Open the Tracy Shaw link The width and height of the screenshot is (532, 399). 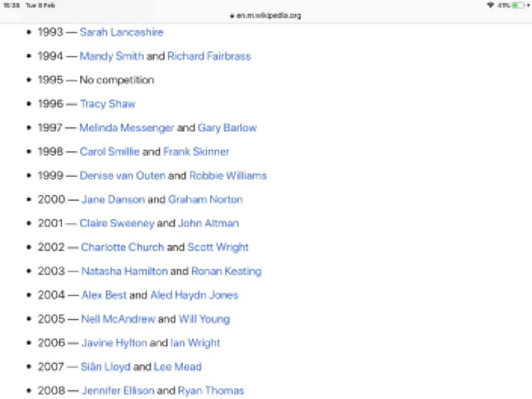click(107, 104)
